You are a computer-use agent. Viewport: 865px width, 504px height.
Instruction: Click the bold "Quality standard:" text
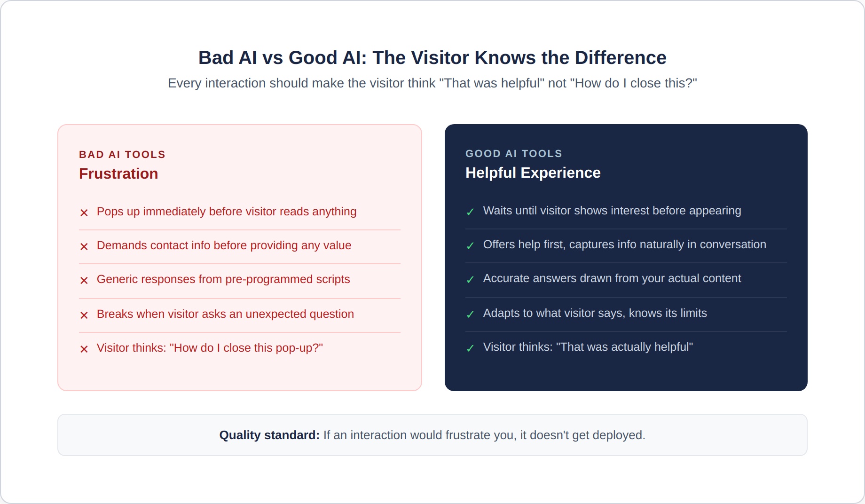click(269, 435)
